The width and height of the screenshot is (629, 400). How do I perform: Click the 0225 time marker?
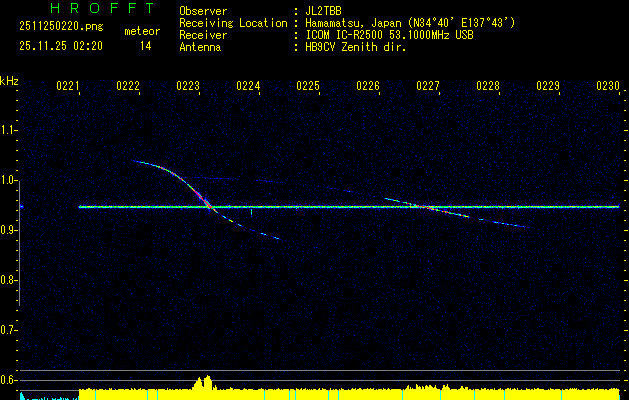pos(308,86)
